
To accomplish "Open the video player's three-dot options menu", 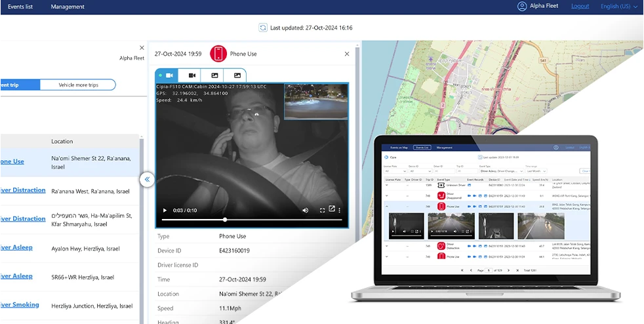I will coord(340,210).
